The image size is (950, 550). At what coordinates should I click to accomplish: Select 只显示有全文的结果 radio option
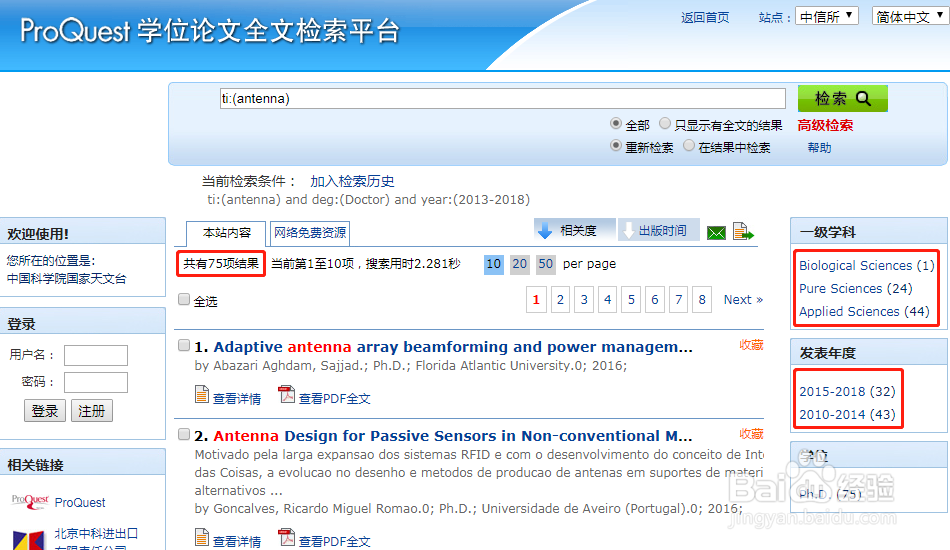click(x=665, y=124)
